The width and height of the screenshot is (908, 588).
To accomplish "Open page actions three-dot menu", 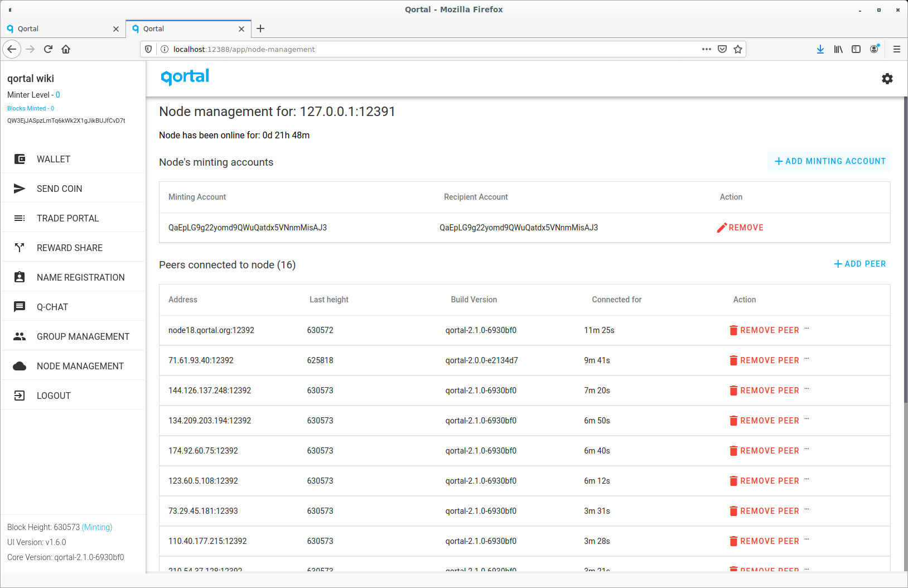I will (707, 49).
